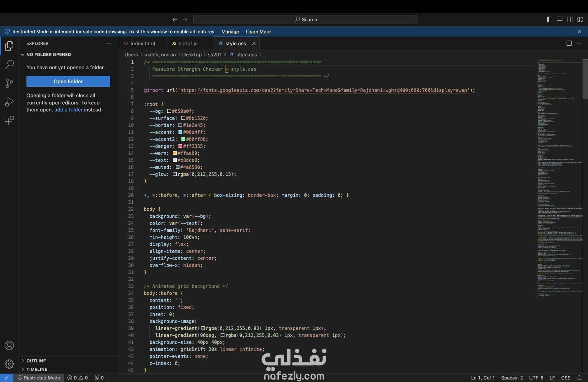This screenshot has width=588, height=382.
Task: Click the command center Search field
Action: coord(305,20)
